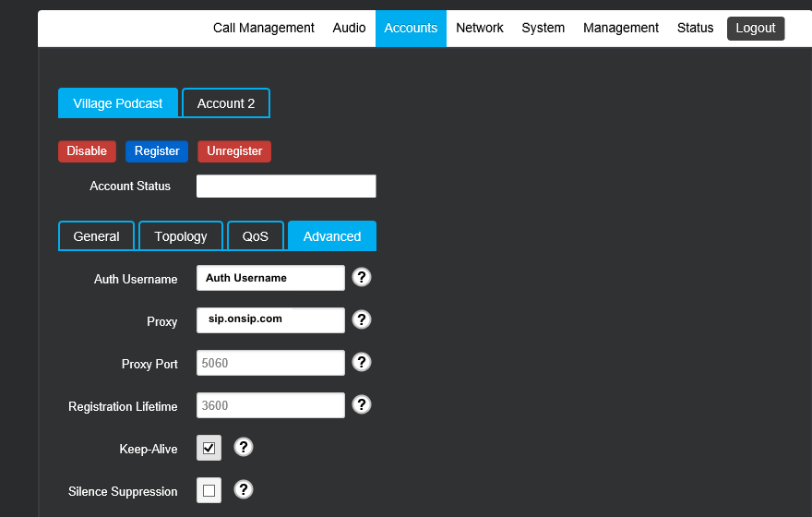812x517 pixels.
Task: Click the Register button
Action: (x=157, y=151)
